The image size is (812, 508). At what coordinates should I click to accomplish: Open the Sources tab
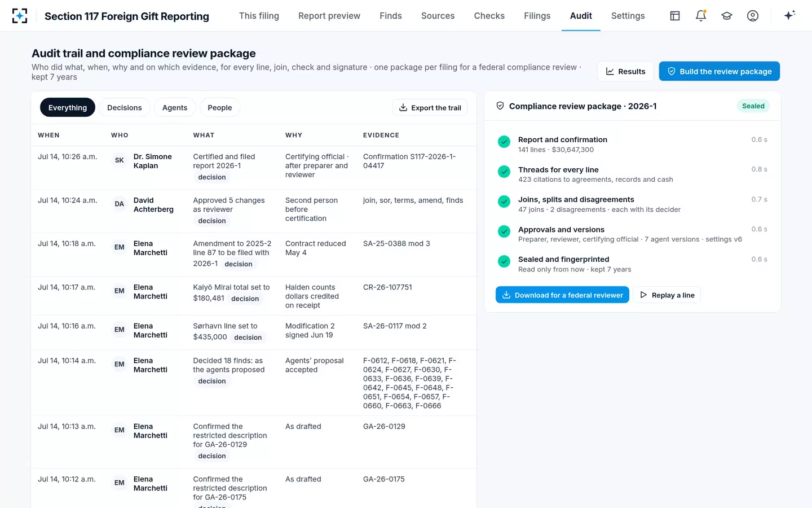[438, 16]
